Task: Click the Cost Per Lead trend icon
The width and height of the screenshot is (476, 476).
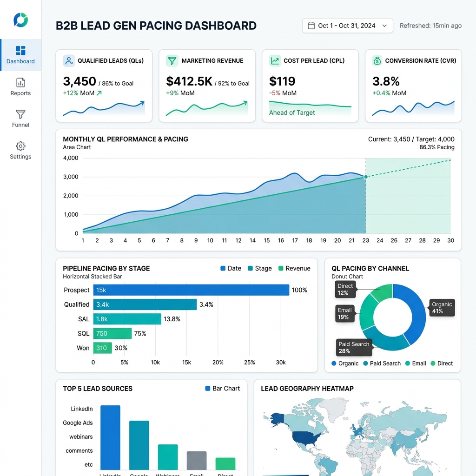Action: pyautogui.click(x=275, y=61)
